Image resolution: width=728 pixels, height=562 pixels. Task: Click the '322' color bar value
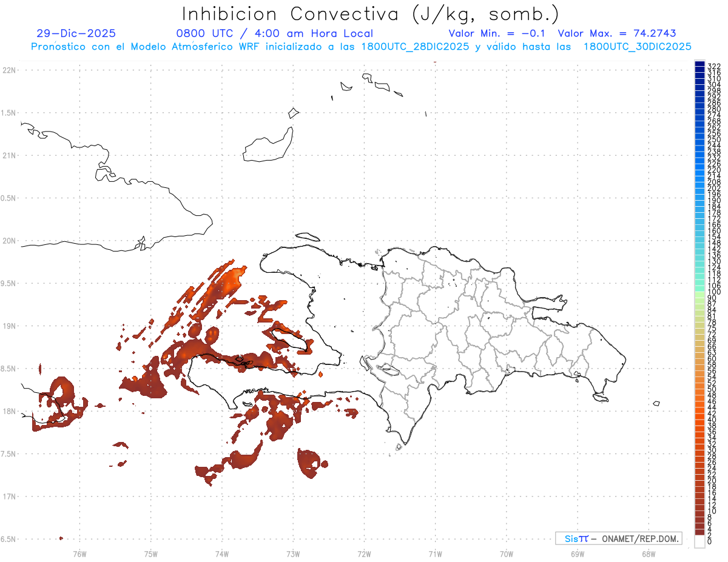[714, 65]
